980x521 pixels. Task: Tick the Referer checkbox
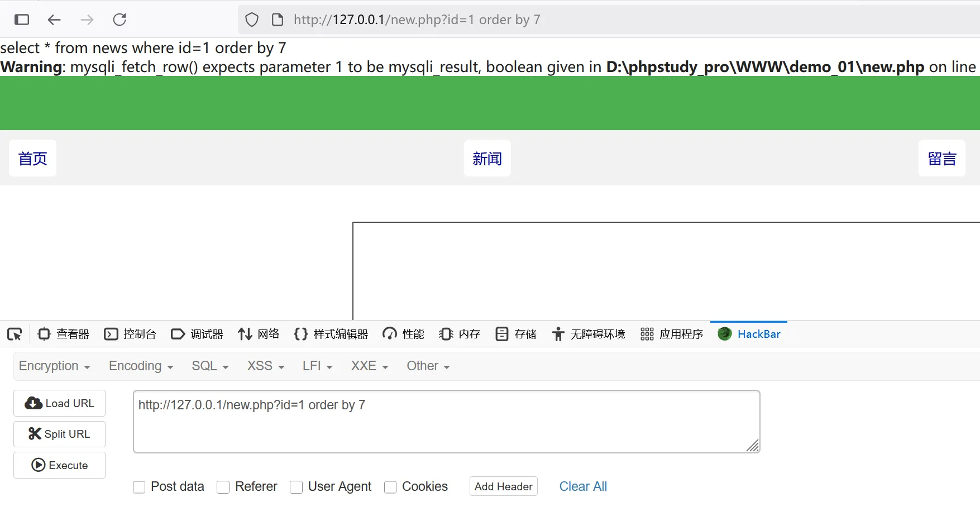223,487
